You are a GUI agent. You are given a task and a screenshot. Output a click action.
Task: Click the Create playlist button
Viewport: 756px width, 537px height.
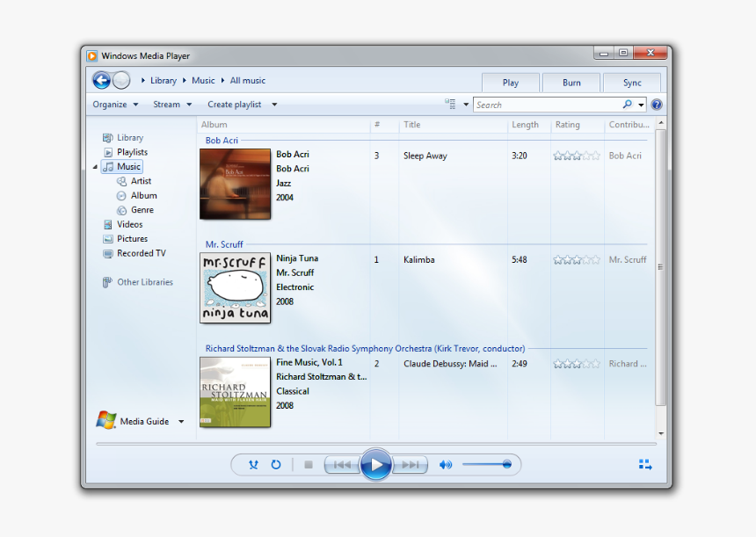(x=235, y=104)
